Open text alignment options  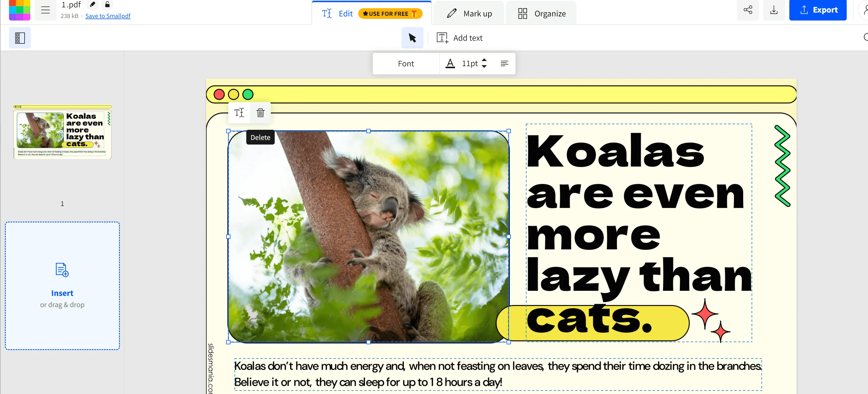[504, 63]
